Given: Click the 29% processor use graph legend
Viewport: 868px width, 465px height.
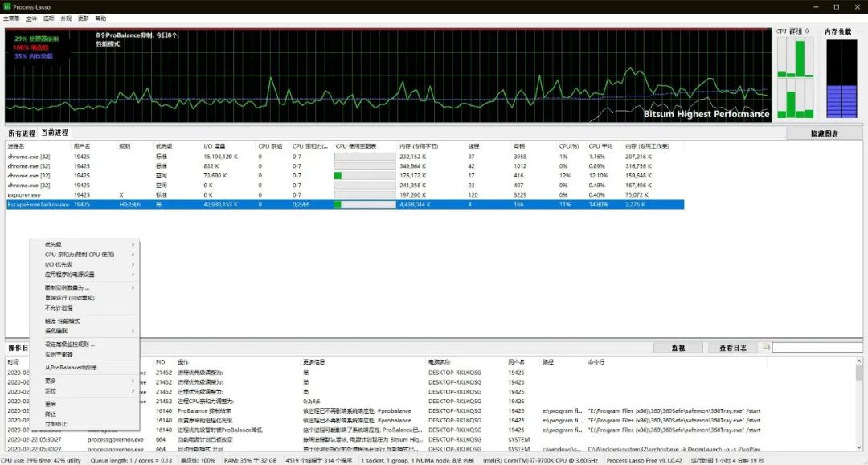Looking at the screenshot, I should 36,39.
